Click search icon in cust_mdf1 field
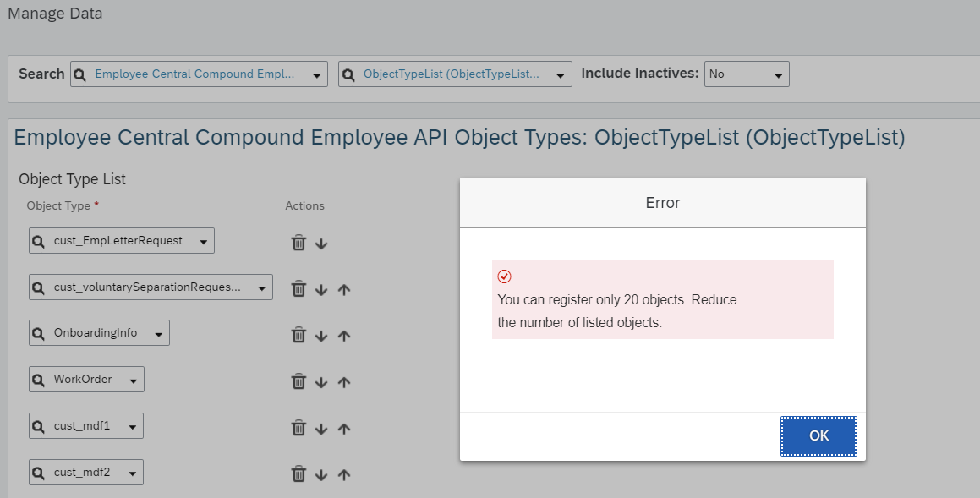Image resolution: width=980 pixels, height=498 pixels. 38,426
